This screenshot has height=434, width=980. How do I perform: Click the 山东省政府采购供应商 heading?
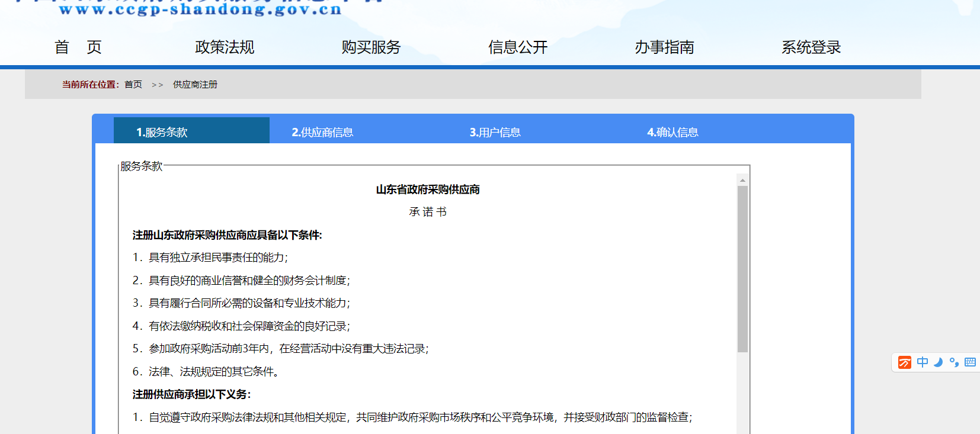coord(428,189)
